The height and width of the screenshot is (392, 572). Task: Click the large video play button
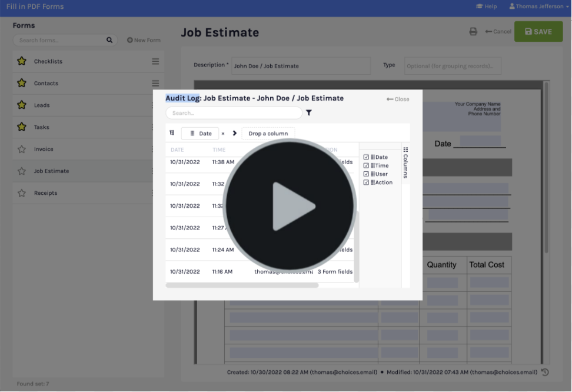290,205
